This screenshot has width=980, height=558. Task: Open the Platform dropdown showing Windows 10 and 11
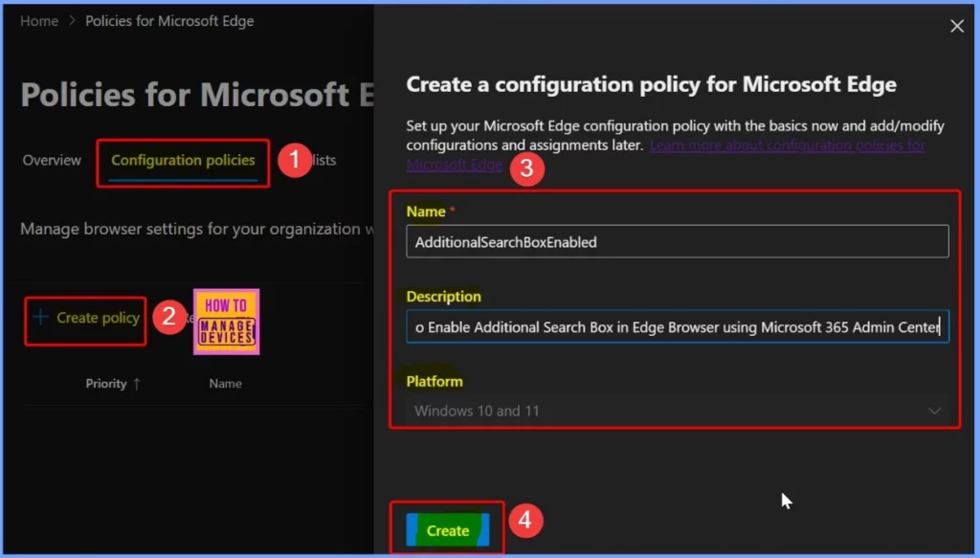click(x=677, y=411)
